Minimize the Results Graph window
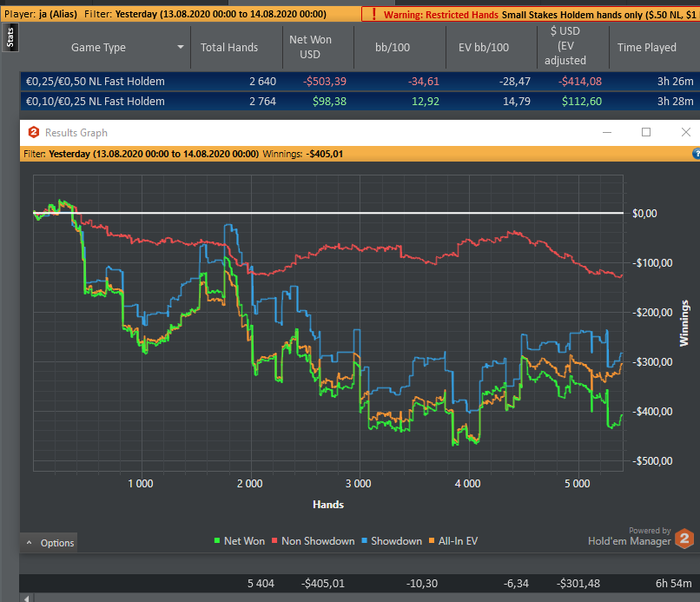 607,132
